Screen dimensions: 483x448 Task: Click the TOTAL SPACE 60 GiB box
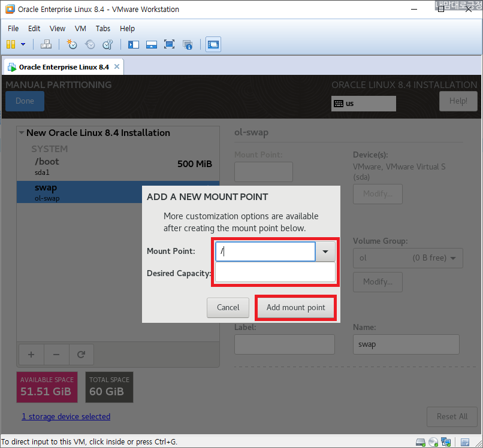(109, 387)
